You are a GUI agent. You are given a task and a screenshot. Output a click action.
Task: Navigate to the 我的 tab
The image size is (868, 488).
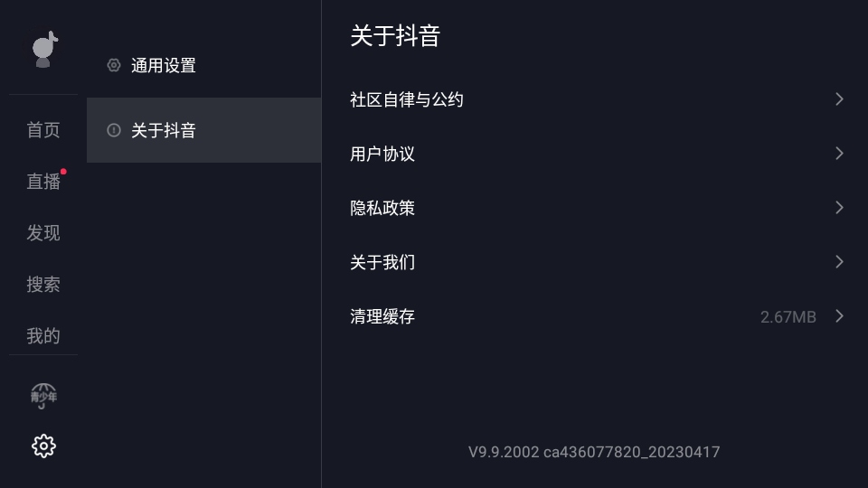[43, 336]
